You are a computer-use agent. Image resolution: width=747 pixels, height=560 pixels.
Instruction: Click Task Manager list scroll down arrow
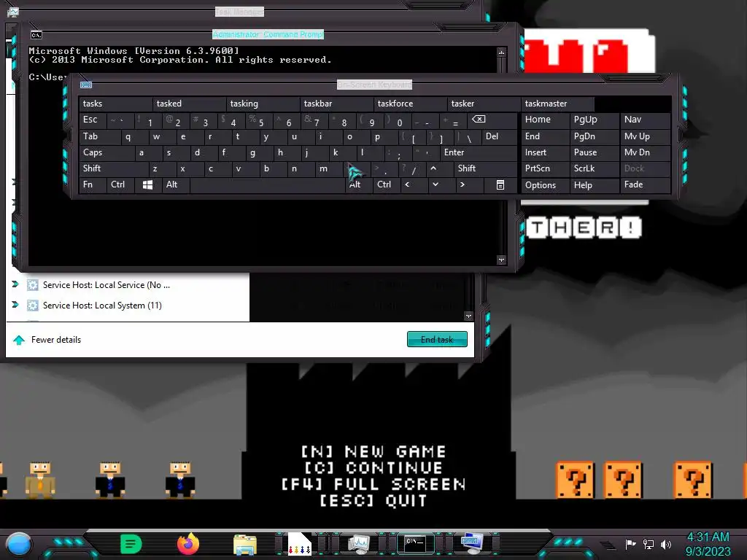pos(469,316)
